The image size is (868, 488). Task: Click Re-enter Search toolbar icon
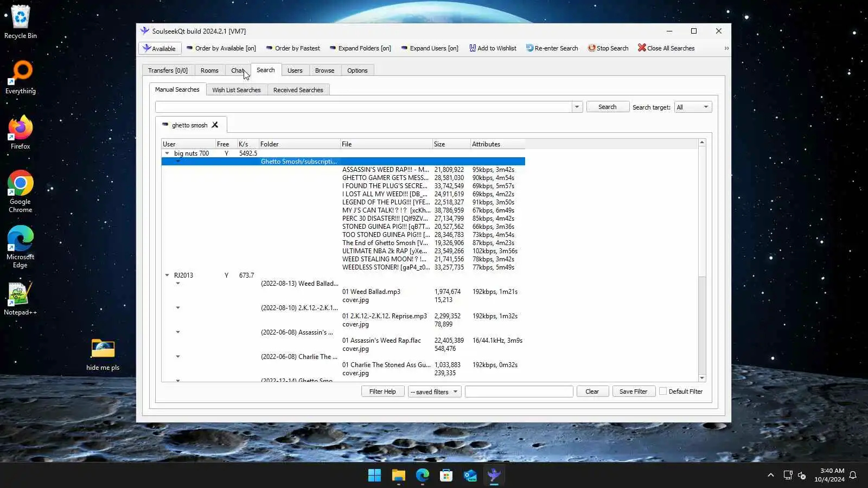pos(552,48)
